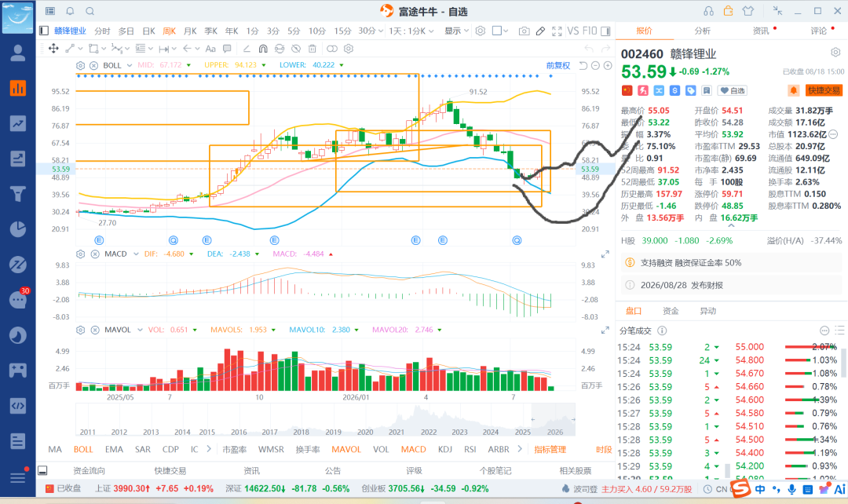Open the quotes bar-chart sidebar icon
848x504 pixels.
tap(18, 88)
